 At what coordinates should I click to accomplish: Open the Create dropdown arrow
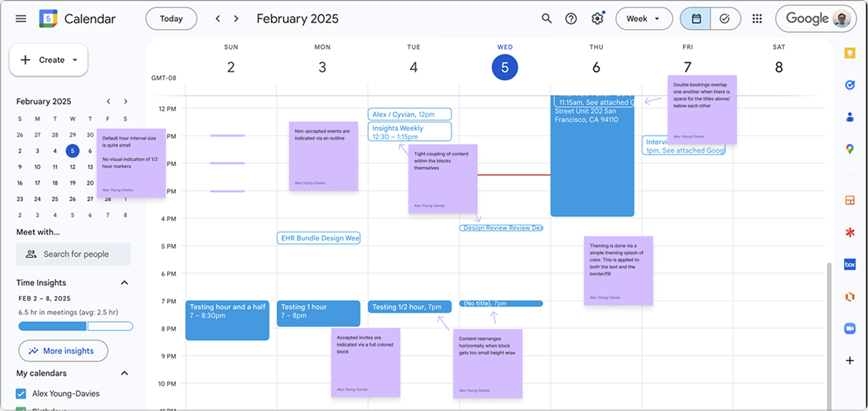[x=75, y=60]
